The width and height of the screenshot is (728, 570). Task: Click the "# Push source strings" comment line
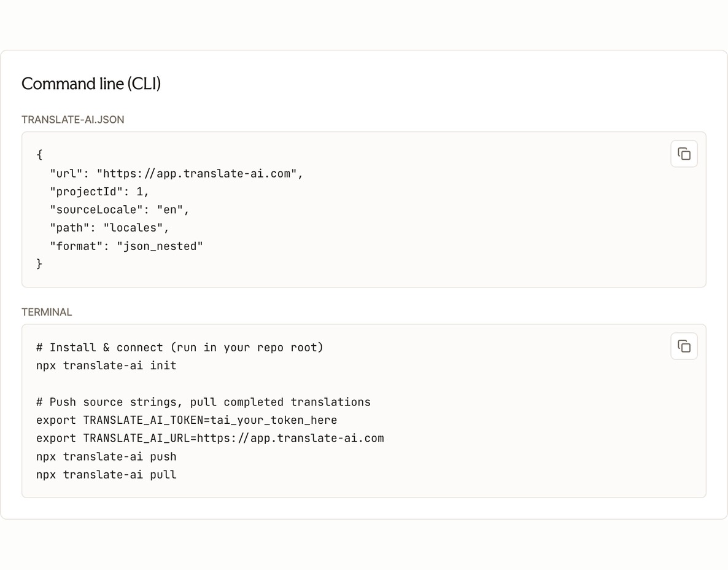(203, 402)
